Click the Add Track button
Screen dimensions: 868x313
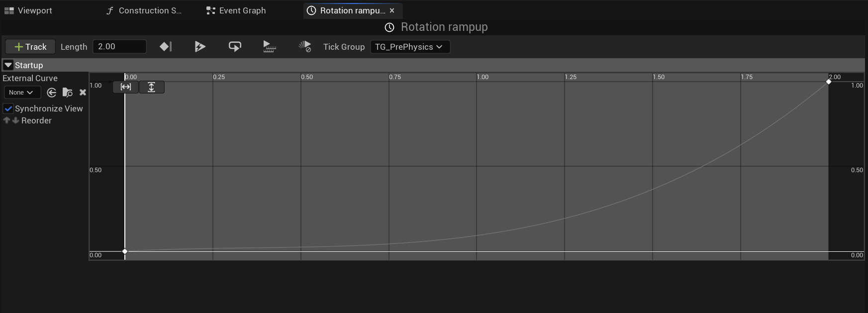pyautogui.click(x=30, y=47)
